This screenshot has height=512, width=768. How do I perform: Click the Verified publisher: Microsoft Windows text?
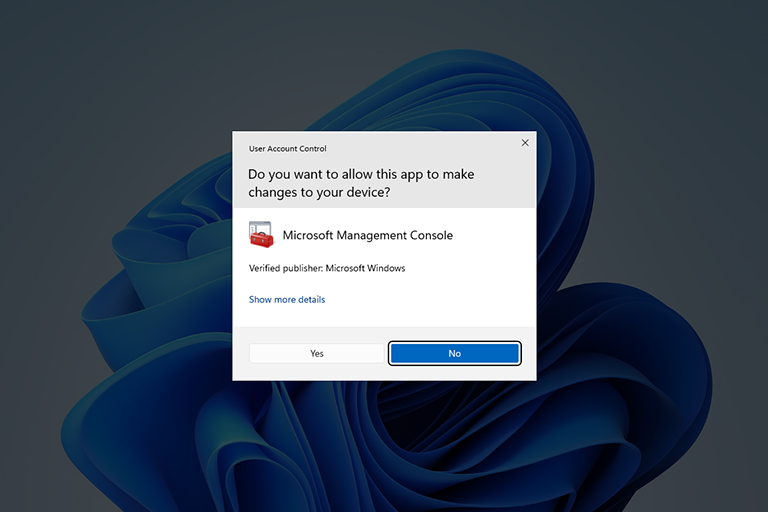327,268
